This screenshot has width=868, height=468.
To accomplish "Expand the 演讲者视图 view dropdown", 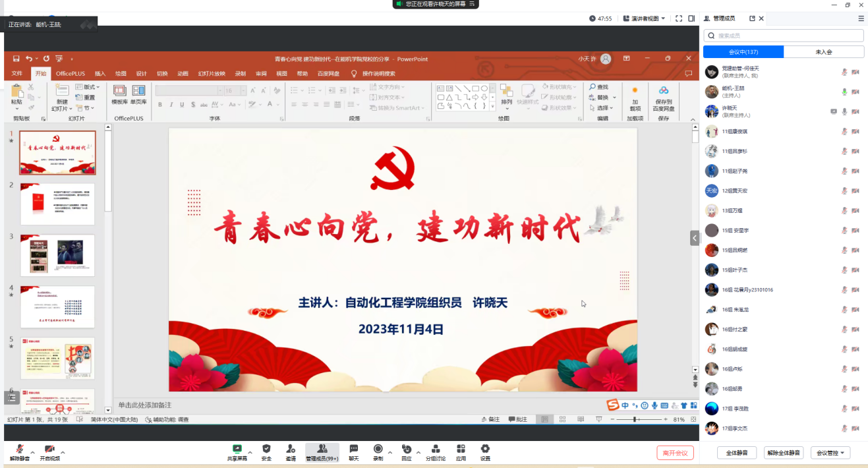I will click(x=649, y=18).
